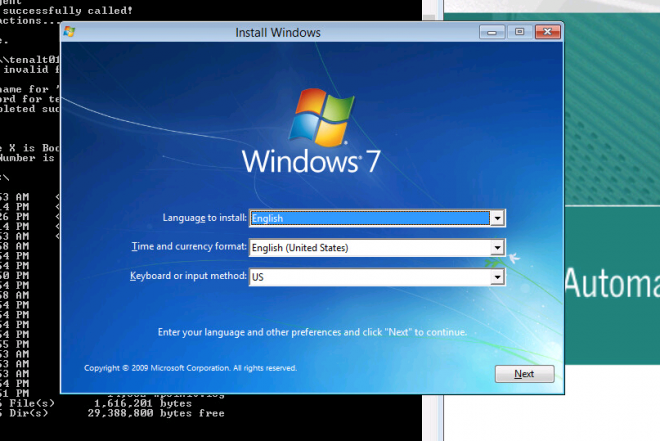Click the copyright 2009 Microsoft Corporation text
The width and height of the screenshot is (660, 441).
pyautogui.click(x=190, y=368)
